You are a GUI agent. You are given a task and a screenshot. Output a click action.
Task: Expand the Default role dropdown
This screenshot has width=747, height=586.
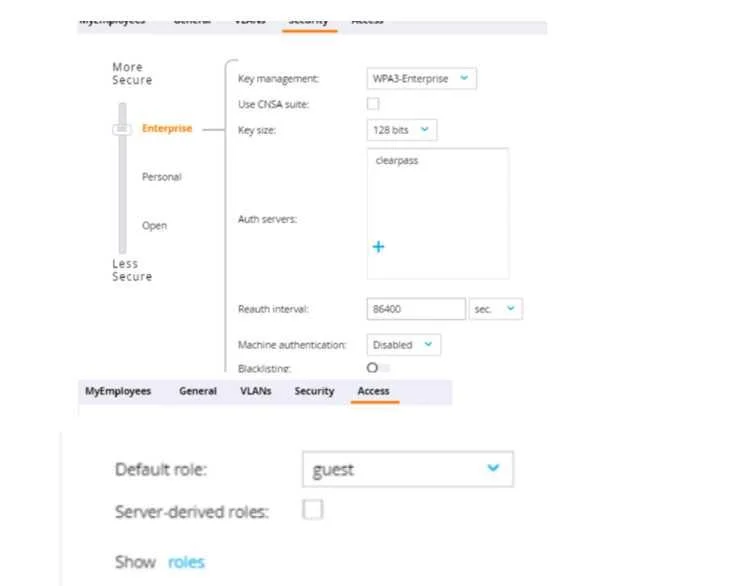[408, 469]
